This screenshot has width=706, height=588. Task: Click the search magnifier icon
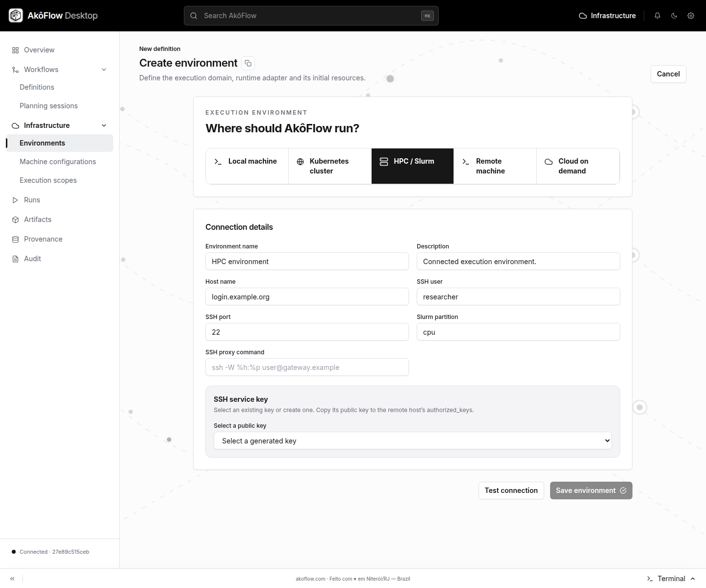[x=194, y=16]
